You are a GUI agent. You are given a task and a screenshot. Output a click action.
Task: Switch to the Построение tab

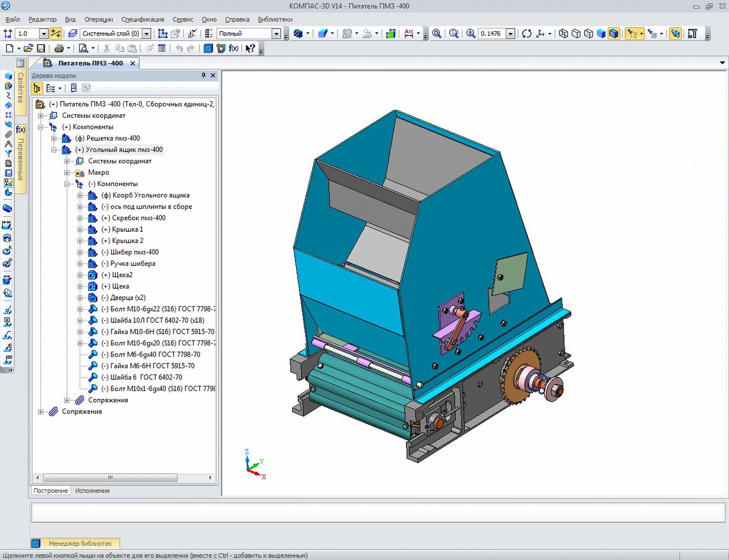coord(51,491)
